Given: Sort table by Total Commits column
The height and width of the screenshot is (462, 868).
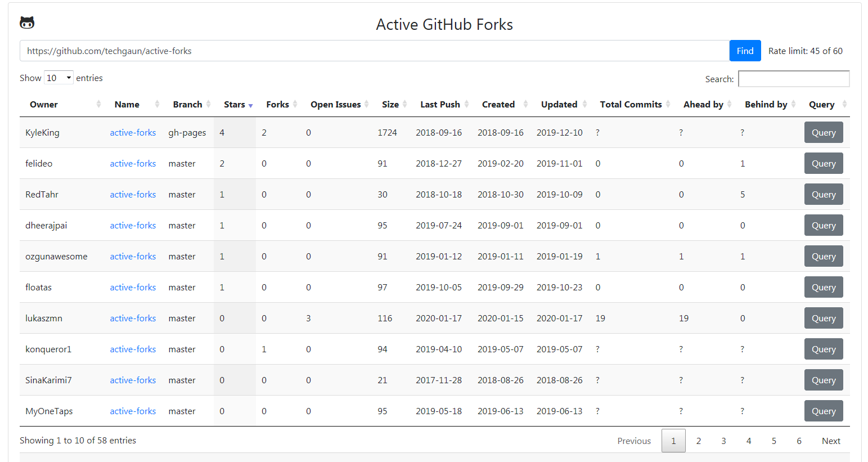Looking at the screenshot, I should (x=632, y=104).
